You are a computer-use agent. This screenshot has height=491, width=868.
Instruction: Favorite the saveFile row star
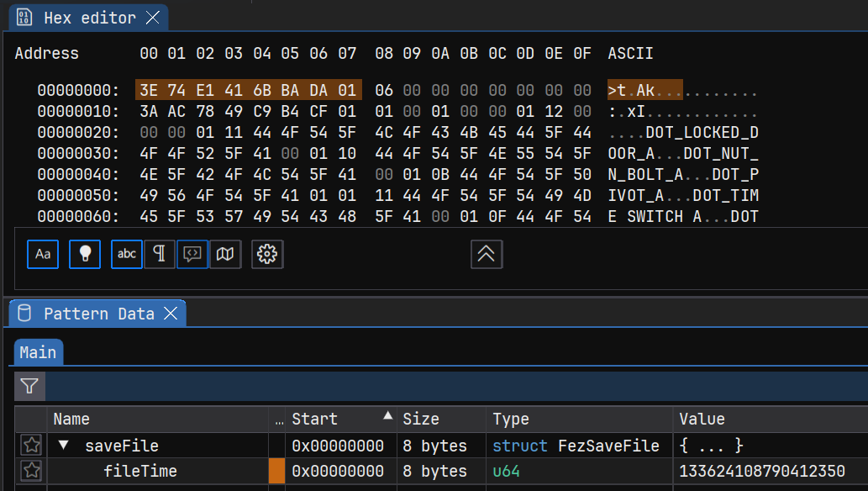[32, 445]
